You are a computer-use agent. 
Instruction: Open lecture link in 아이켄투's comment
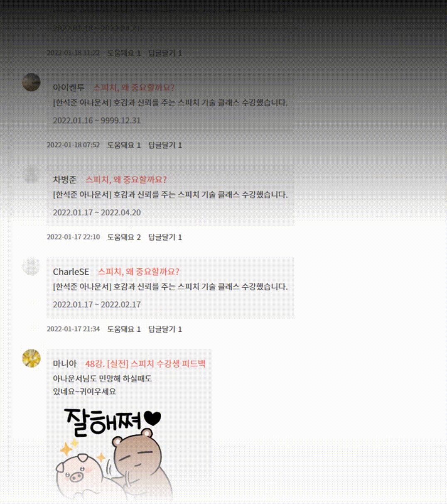tap(134, 88)
